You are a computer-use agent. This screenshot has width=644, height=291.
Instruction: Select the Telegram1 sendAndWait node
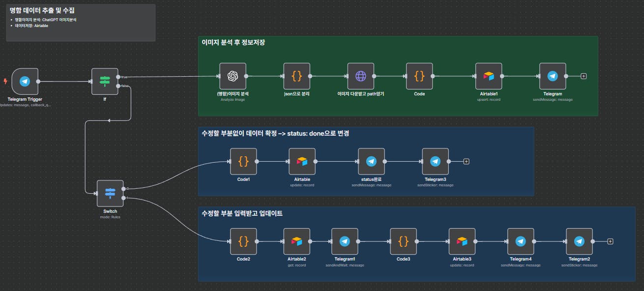point(345,241)
